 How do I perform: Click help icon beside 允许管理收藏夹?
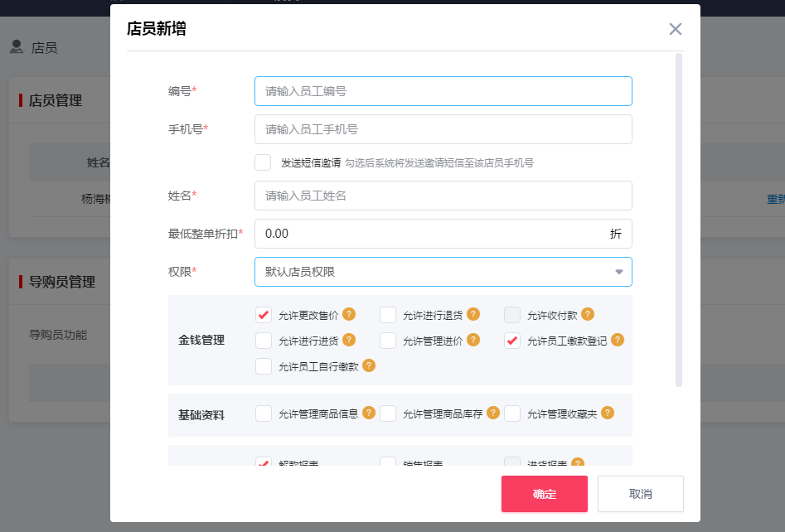click(x=607, y=413)
